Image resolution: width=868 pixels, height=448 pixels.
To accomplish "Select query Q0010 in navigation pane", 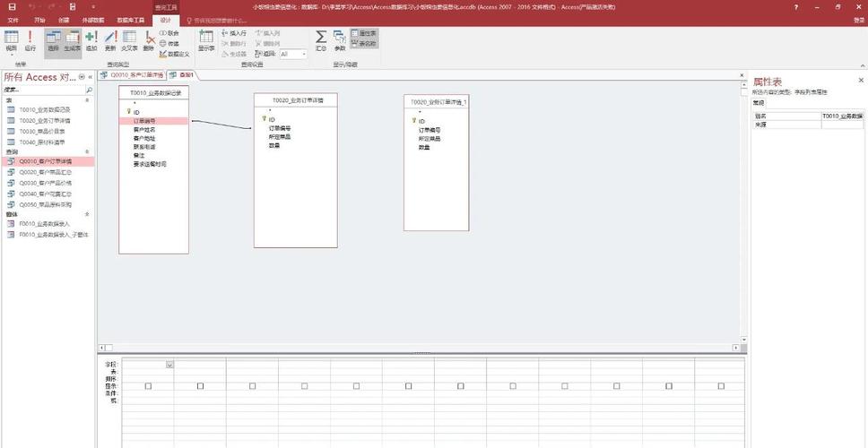I will click(48, 161).
